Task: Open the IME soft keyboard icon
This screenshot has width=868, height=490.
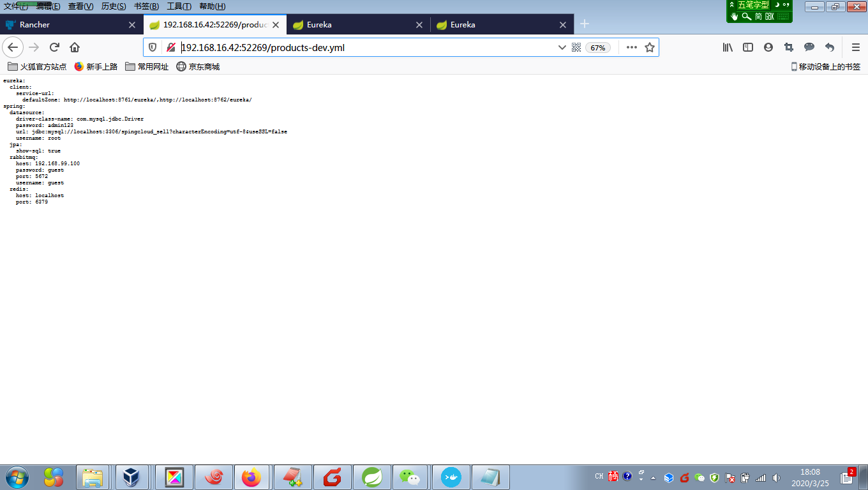Action: (783, 17)
